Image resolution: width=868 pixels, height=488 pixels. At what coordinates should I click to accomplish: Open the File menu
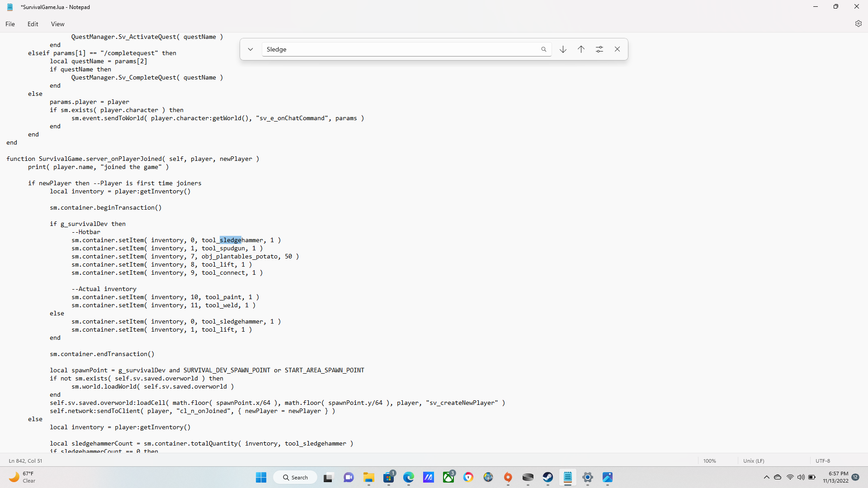tap(10, 24)
